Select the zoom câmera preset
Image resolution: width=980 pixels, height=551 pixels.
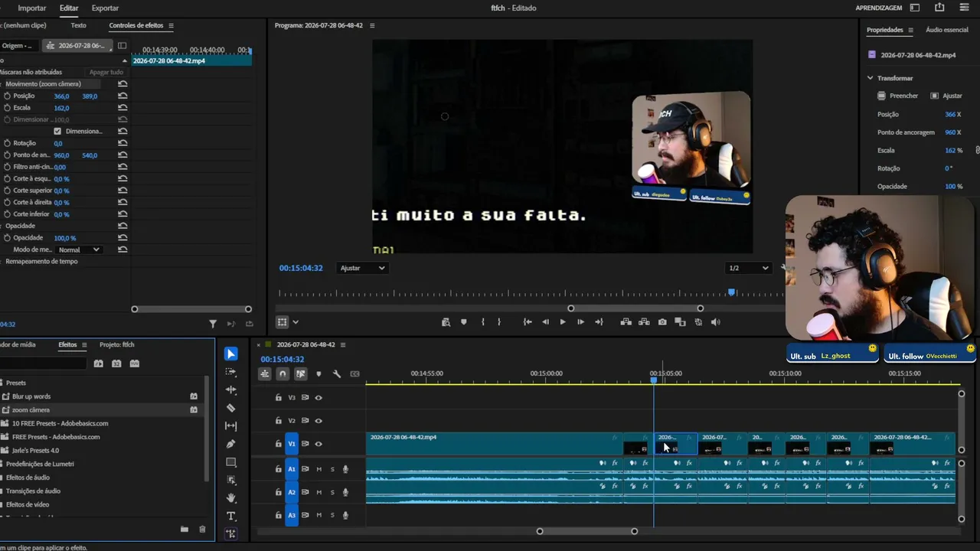pyautogui.click(x=31, y=409)
